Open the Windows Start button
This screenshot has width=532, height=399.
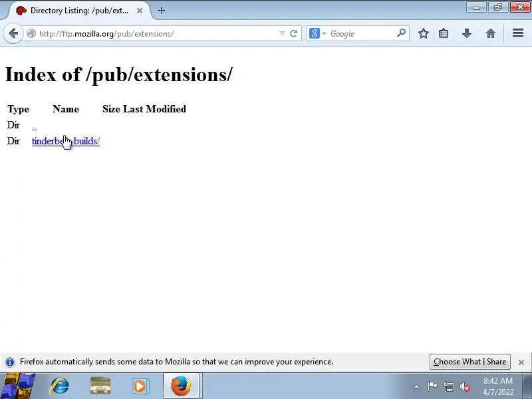tap(17, 386)
